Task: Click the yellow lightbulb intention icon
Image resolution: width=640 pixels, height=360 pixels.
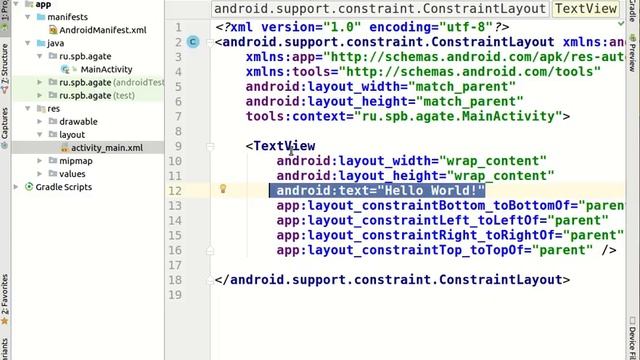Action: (x=223, y=188)
